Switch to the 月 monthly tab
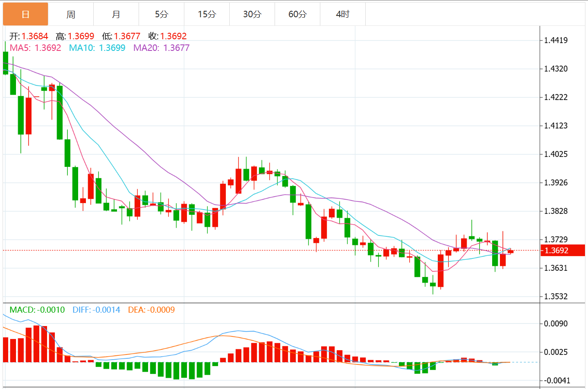This screenshot has height=389, width=588. (x=116, y=14)
